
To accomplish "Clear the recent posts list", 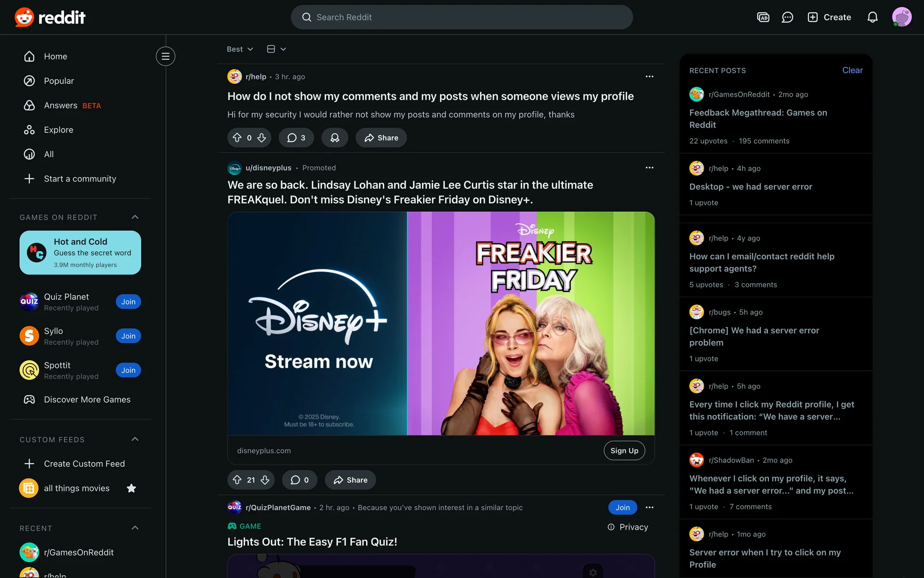I will [x=852, y=70].
